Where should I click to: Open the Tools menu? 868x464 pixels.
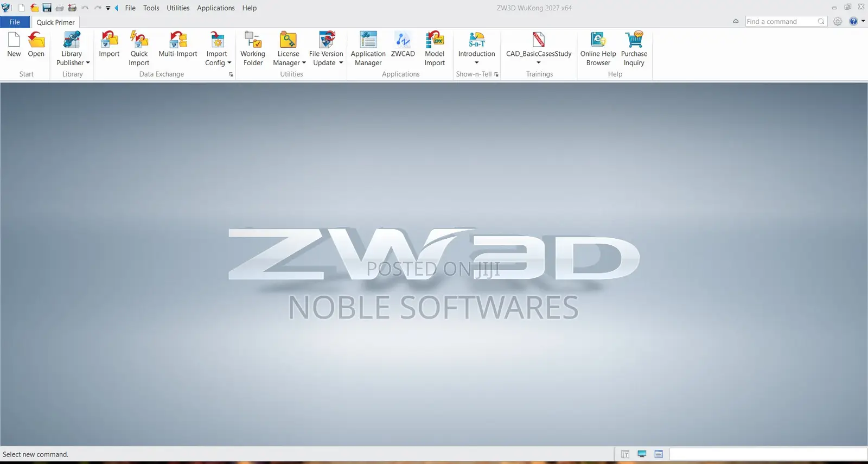coord(151,8)
